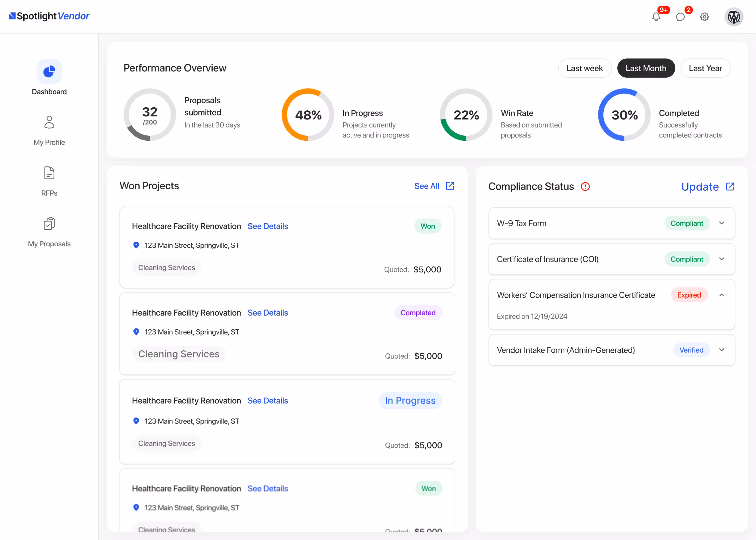
Task: Open the notifications bell icon
Action: pyautogui.click(x=656, y=17)
